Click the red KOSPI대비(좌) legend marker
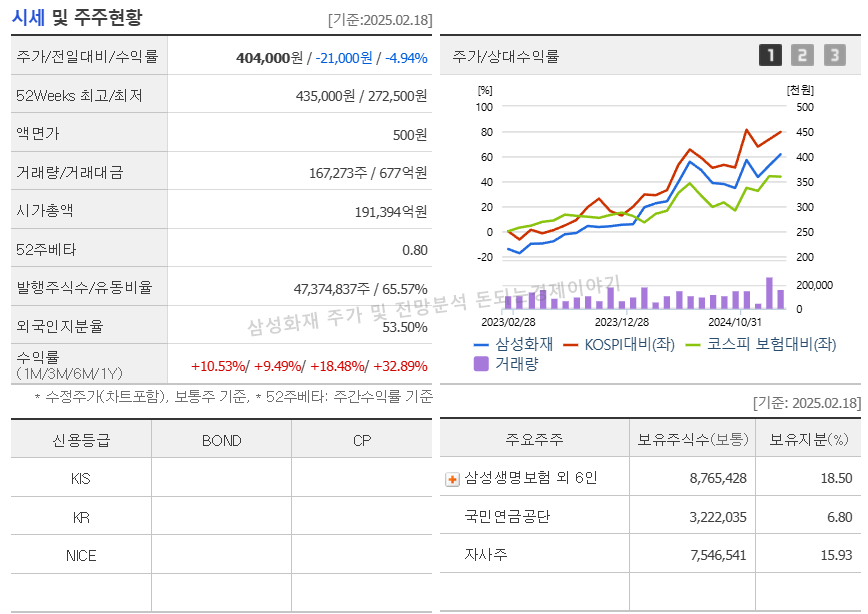This screenshot has width=868, height=614. point(571,345)
